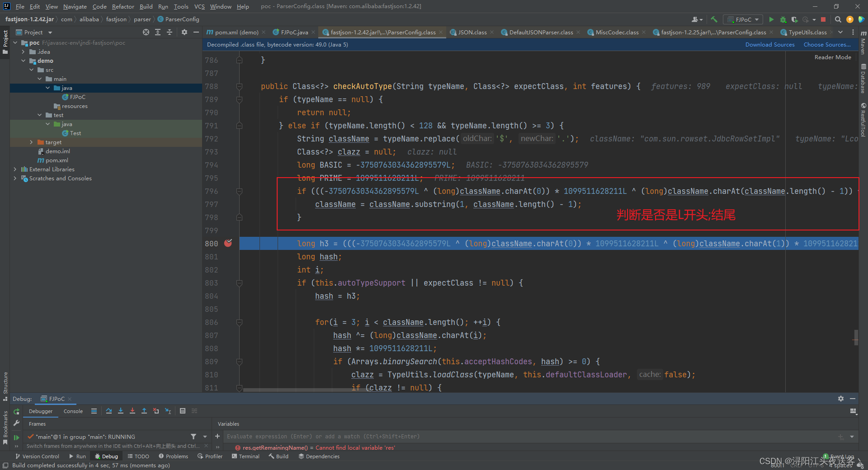Switch to Console tab in debugger
Screen dimensions: 868x470
click(x=73, y=411)
